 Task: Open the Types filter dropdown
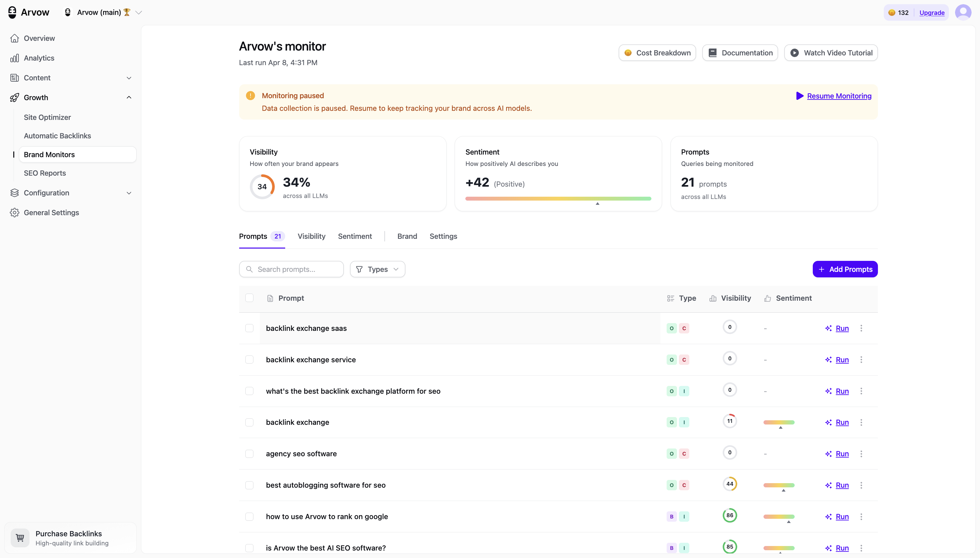pyautogui.click(x=378, y=269)
